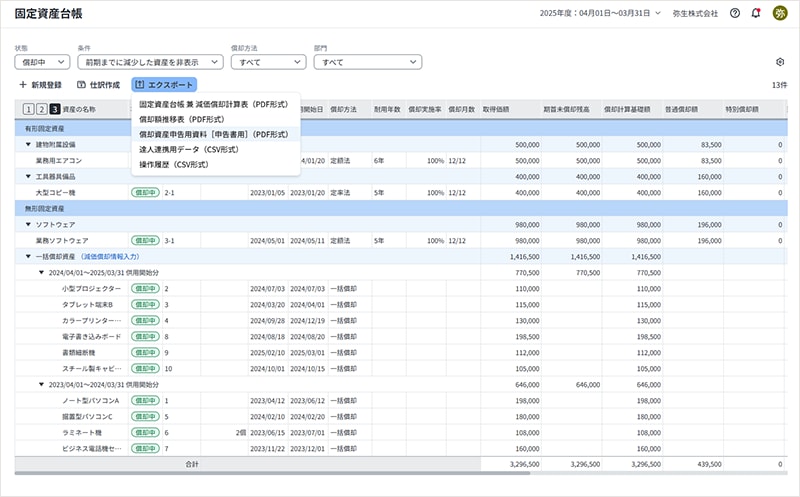
Task: Select the 業務ソフトウェア asset name
Action: [62, 240]
